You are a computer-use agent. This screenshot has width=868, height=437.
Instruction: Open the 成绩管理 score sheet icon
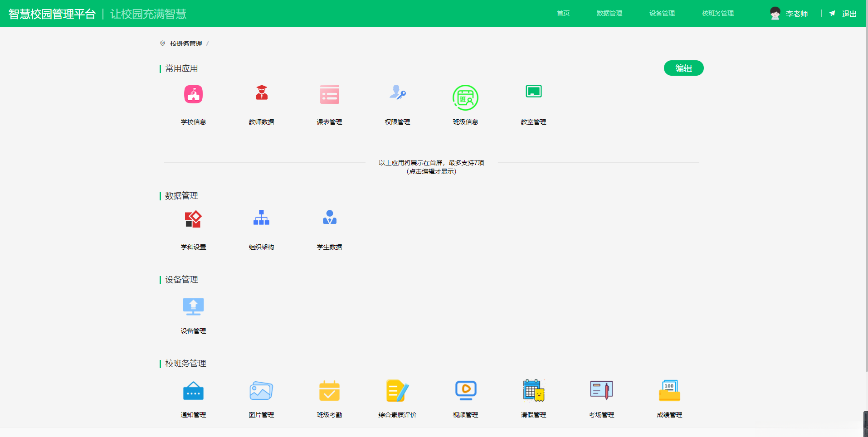tap(669, 391)
